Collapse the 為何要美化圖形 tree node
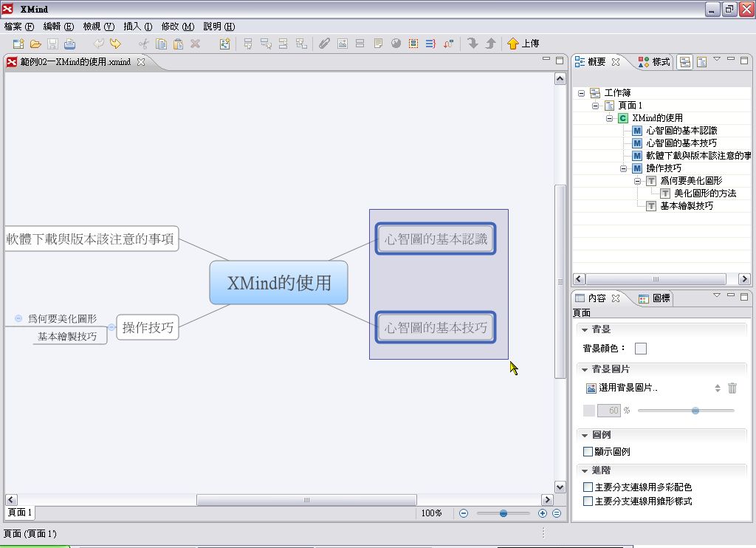The height and width of the screenshot is (548, 756). (x=637, y=181)
